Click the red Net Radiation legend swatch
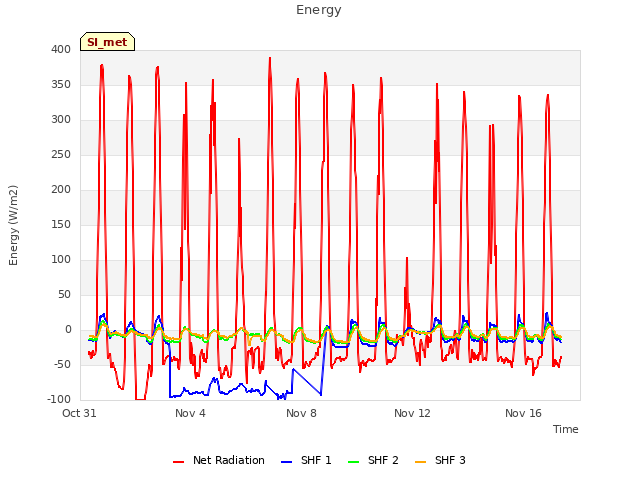640x480 pixels. [x=178, y=462]
